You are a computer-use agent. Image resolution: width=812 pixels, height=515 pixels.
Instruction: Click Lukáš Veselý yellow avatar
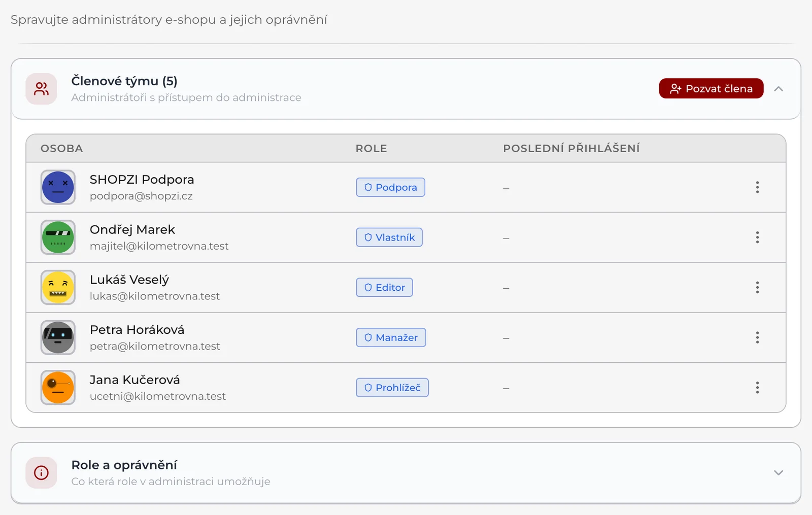pos(58,288)
